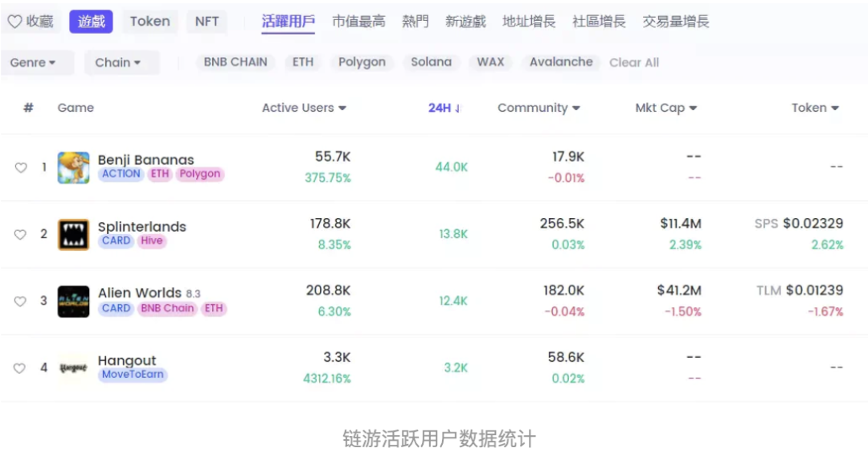This screenshot has width=868, height=452.
Task: Open Benji Bananas game thumbnail
Action: [x=74, y=167]
